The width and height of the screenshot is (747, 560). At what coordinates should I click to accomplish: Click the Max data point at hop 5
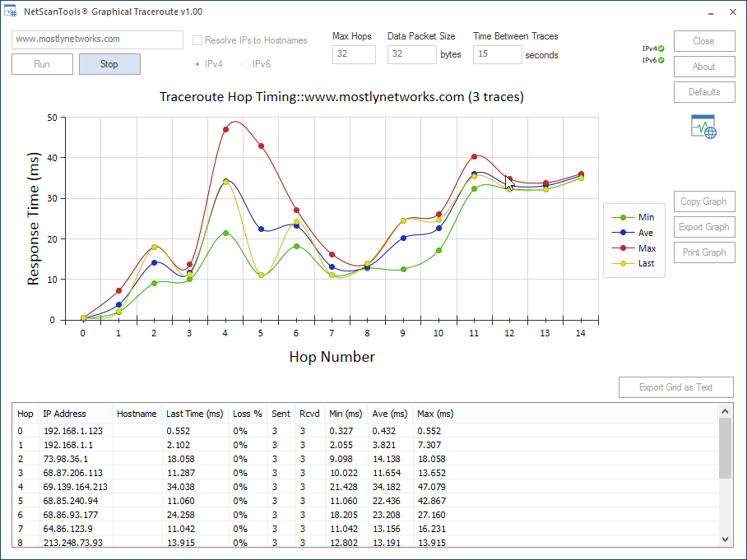(x=261, y=146)
